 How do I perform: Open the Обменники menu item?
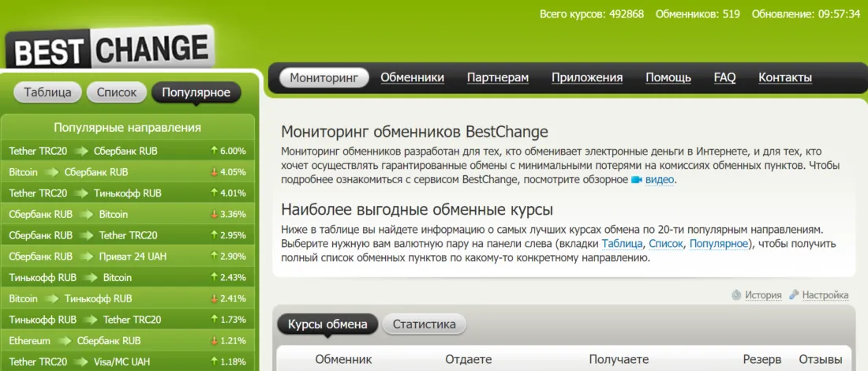coord(413,77)
